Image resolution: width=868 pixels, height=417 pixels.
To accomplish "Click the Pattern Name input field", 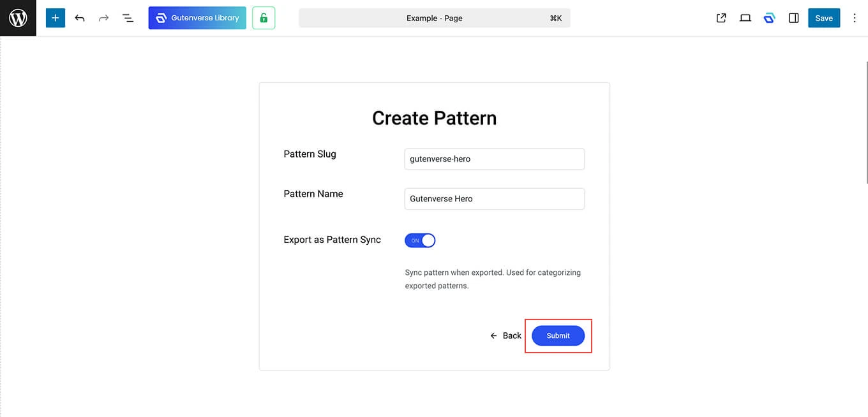I will pyautogui.click(x=494, y=198).
